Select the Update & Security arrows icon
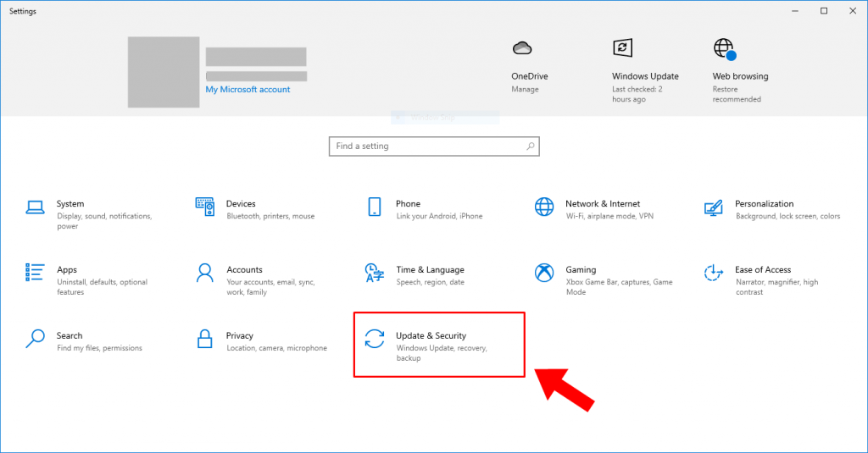The height and width of the screenshot is (453, 868). [x=374, y=339]
